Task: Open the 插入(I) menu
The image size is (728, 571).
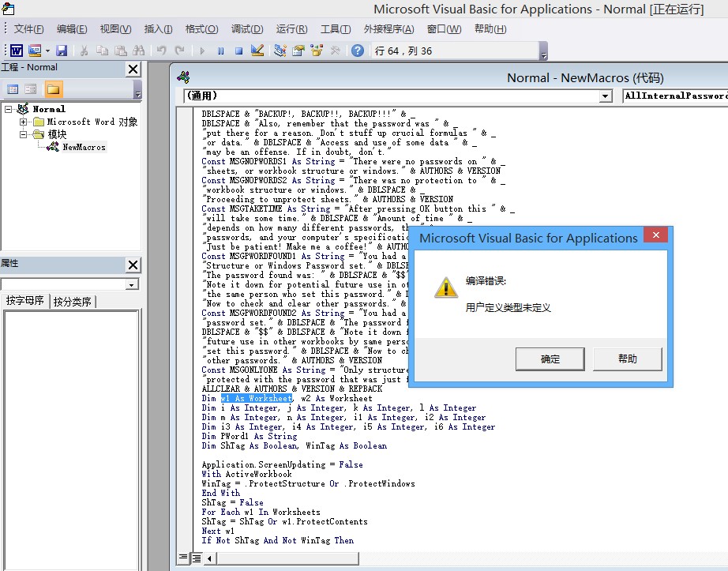Action: (x=159, y=28)
